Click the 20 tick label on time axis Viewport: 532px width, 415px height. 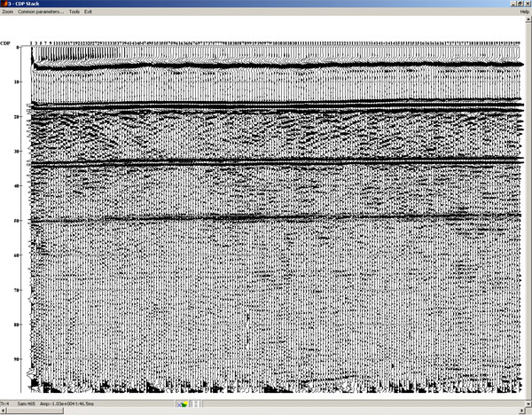click(17, 117)
